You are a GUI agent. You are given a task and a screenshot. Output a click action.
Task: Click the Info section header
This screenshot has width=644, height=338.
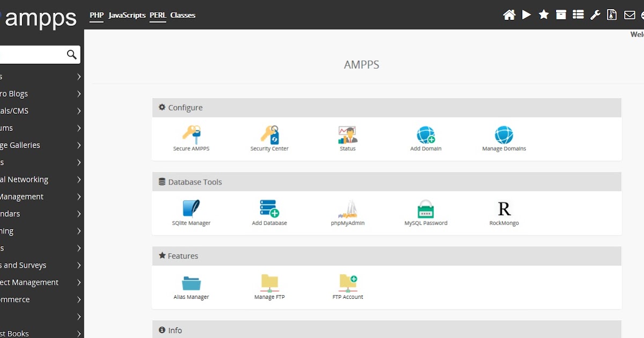point(386,329)
